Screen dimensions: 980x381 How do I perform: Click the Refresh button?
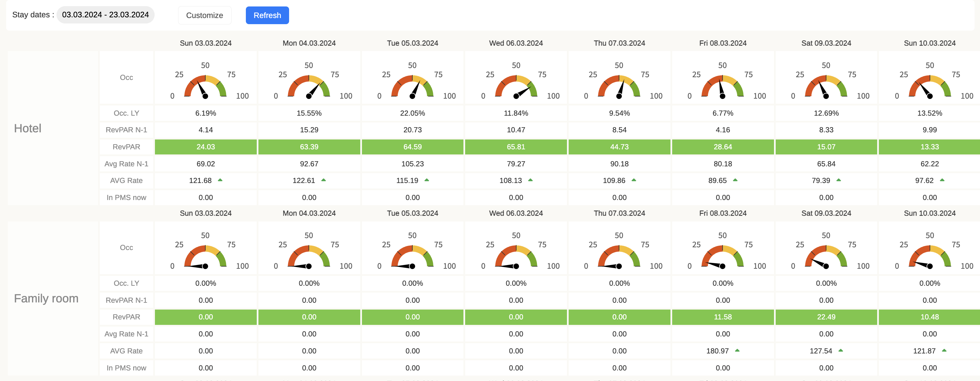pyautogui.click(x=267, y=15)
